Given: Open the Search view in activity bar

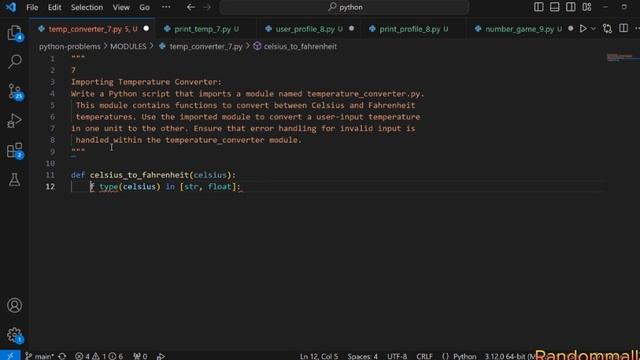Looking at the screenshot, I should click(14, 62).
